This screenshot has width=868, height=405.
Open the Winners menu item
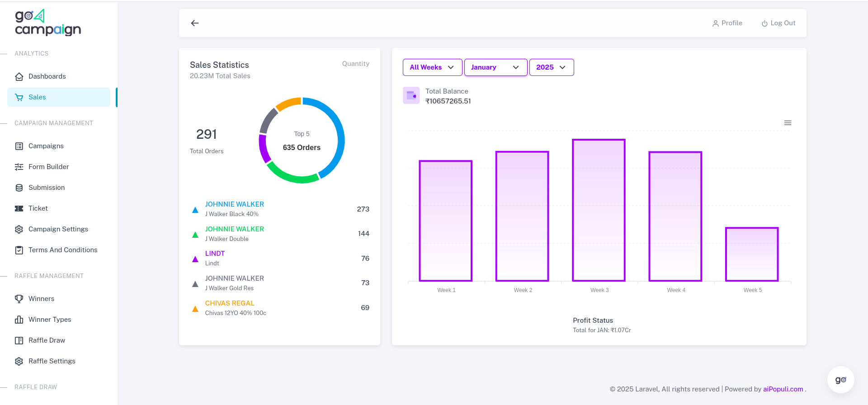point(59,299)
